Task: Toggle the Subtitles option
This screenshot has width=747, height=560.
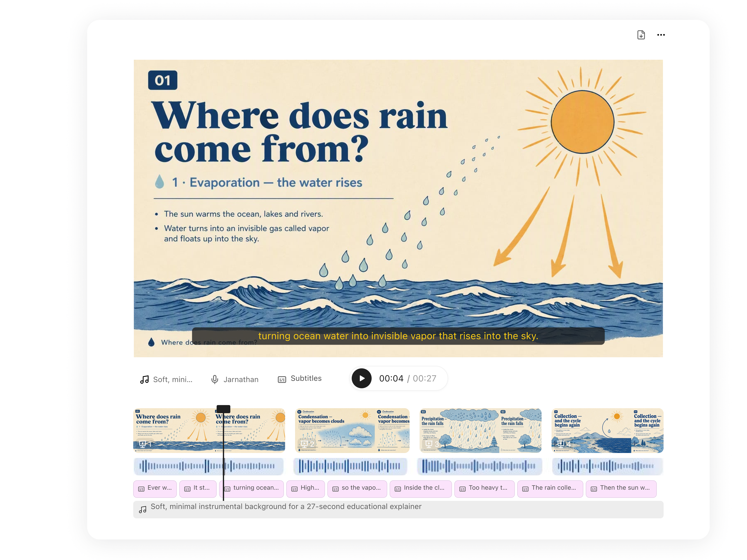Action: coord(300,379)
